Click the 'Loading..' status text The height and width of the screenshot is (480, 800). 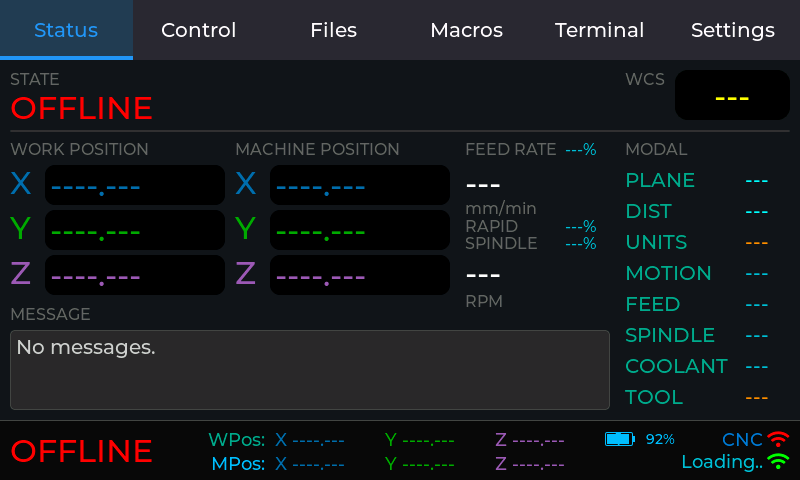(722, 462)
